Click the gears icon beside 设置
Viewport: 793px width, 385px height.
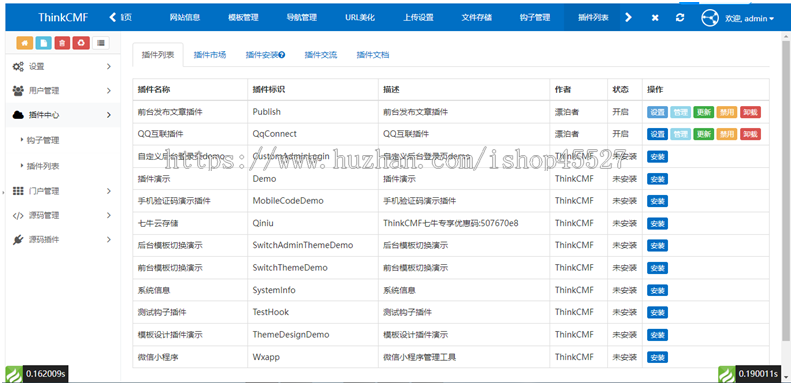click(18, 66)
